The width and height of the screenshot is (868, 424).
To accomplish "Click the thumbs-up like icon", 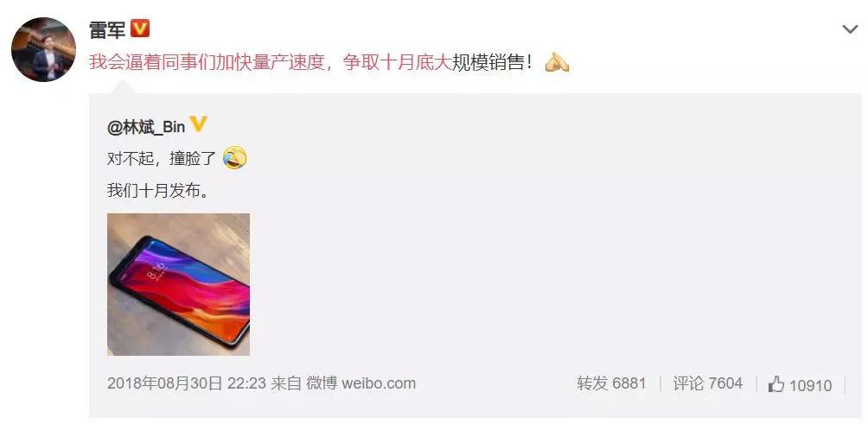I will point(776,384).
